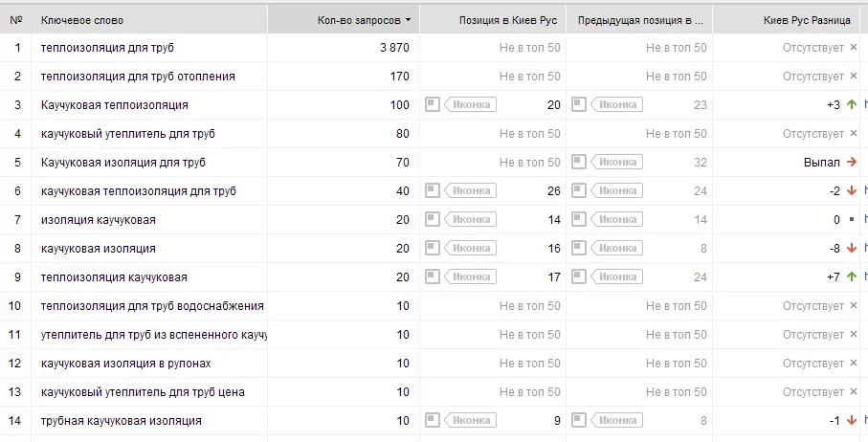Screen dimensions: 868x442
Task: Click Иконка tag beside current position 26
Action: 471,190
